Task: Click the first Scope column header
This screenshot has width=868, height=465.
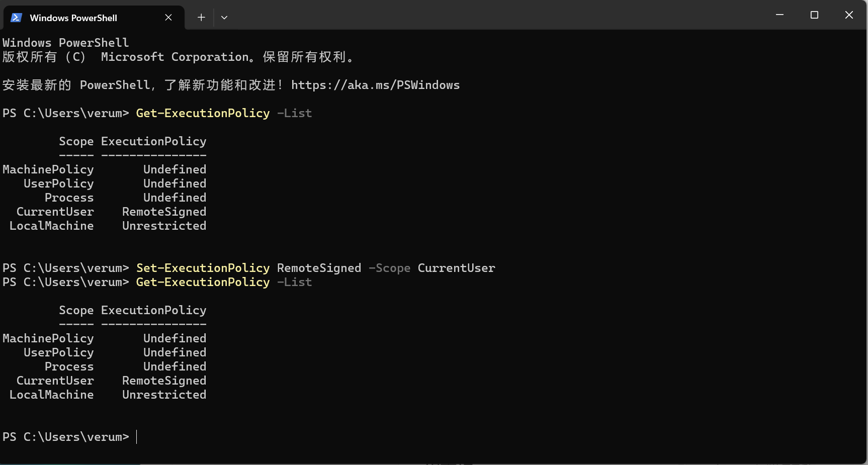Action: tap(76, 141)
